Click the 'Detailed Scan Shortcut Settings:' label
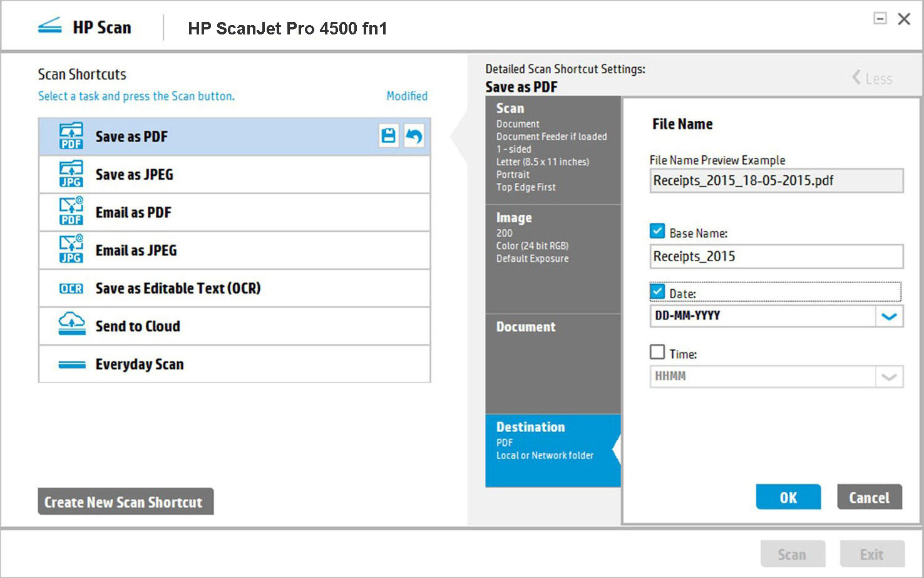The height and width of the screenshot is (578, 924). coord(565,69)
